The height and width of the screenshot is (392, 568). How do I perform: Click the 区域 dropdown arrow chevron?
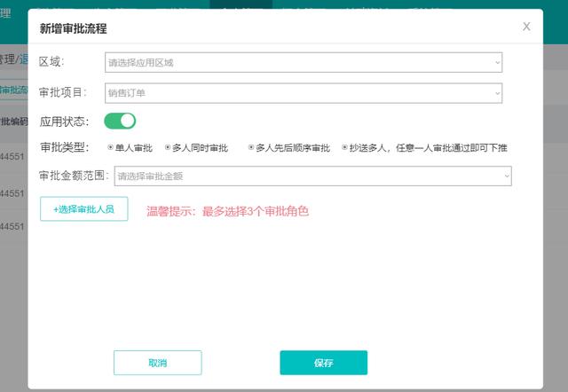point(497,63)
